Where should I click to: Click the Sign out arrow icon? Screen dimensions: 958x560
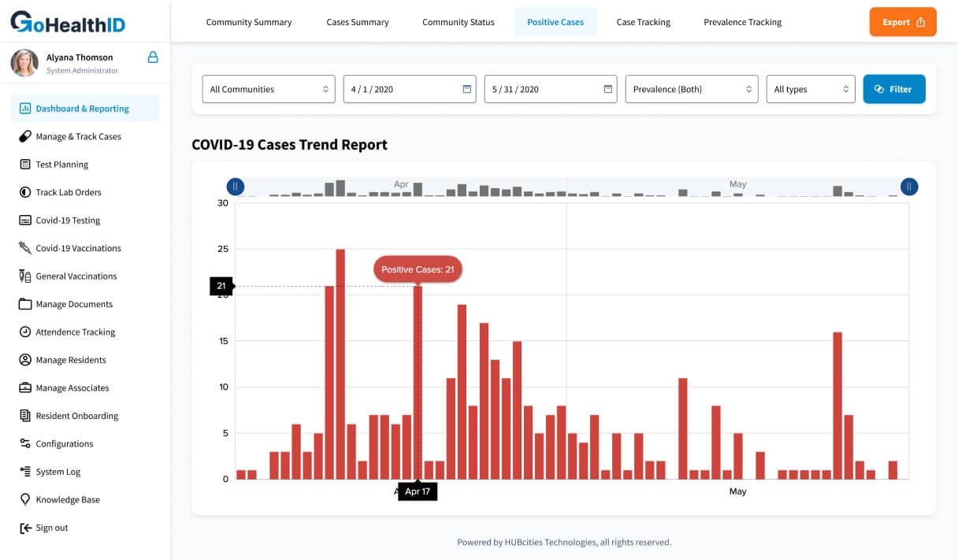(24, 528)
